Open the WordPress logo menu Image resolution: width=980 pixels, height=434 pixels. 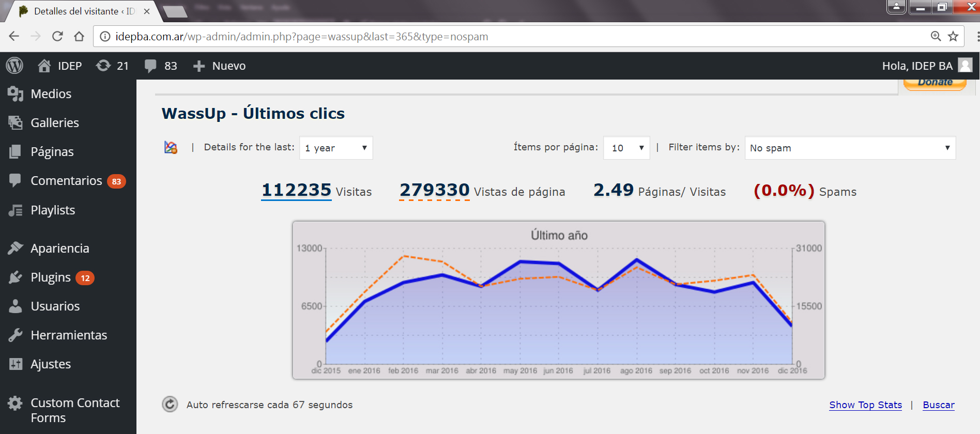coord(14,66)
